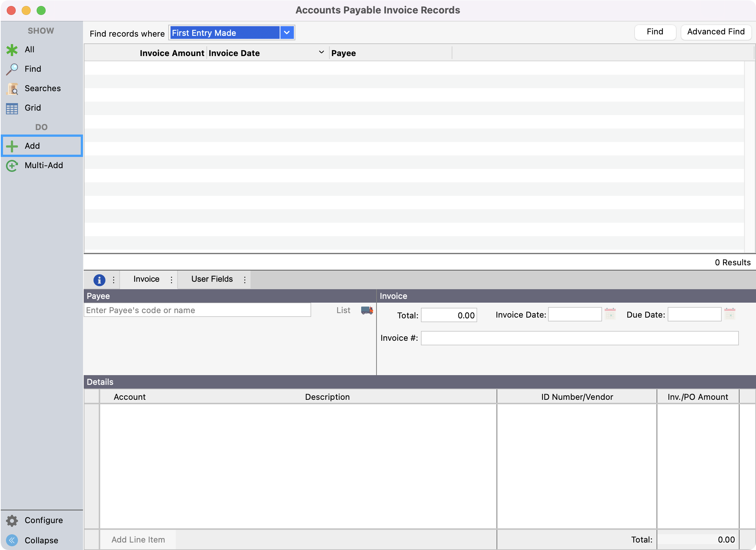Open Due Date calendar picker
The width and height of the screenshot is (756, 550).
tap(729, 313)
